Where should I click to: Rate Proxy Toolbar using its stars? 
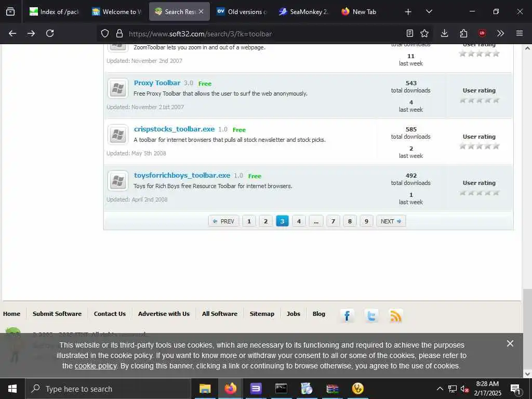click(479, 100)
